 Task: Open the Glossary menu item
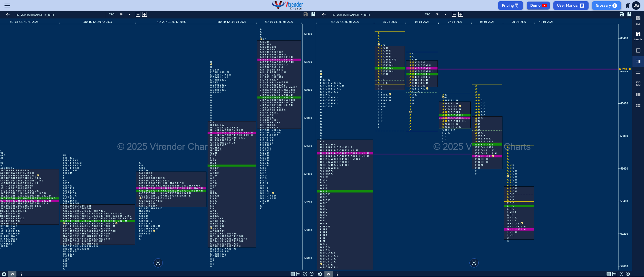point(606,5)
